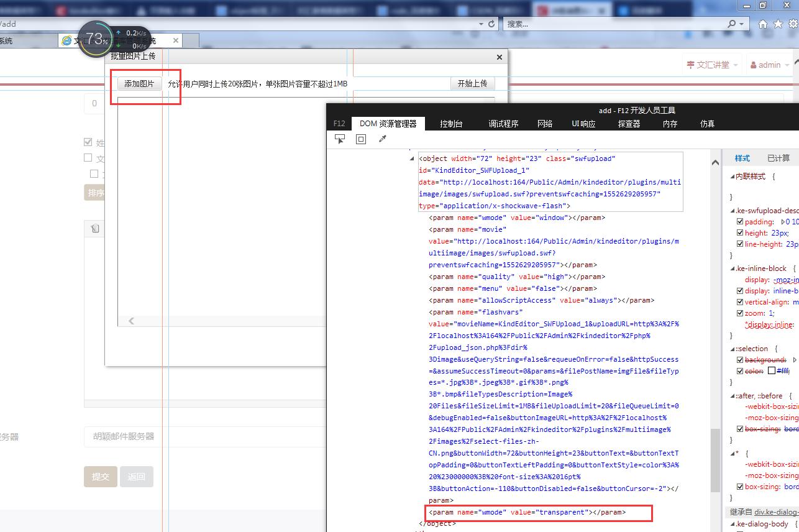Open the 仿真 emulation tab

pos(707,124)
